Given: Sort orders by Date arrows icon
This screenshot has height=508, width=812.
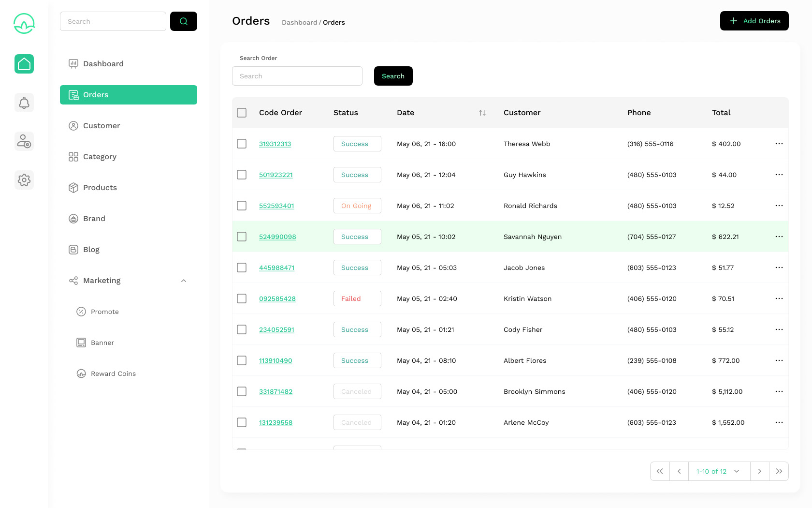Looking at the screenshot, I should click(x=482, y=113).
